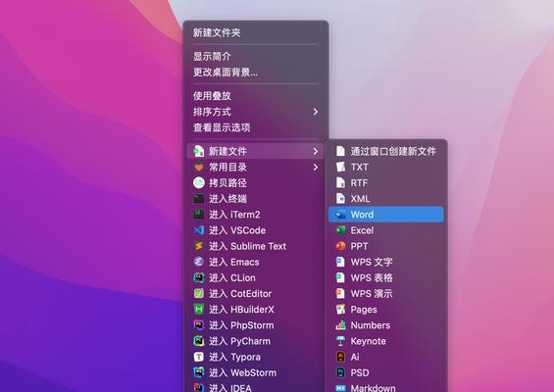554x392 pixels.
Task: Select the PPT text label
Action: coord(359,246)
